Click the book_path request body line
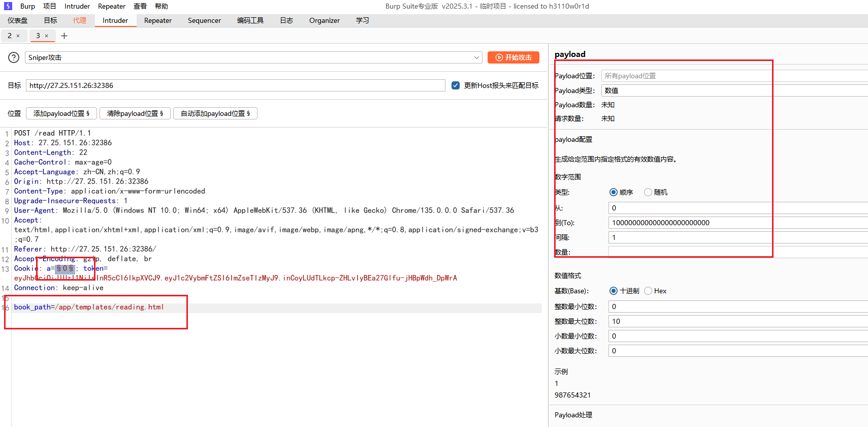 pyautogui.click(x=89, y=307)
